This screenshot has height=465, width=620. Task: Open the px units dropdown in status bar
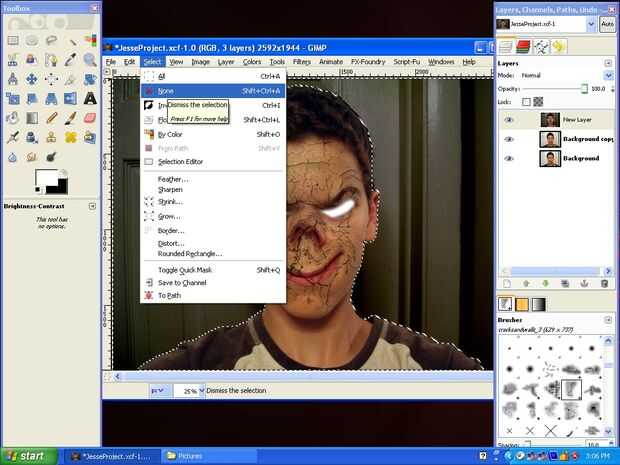tap(158, 391)
